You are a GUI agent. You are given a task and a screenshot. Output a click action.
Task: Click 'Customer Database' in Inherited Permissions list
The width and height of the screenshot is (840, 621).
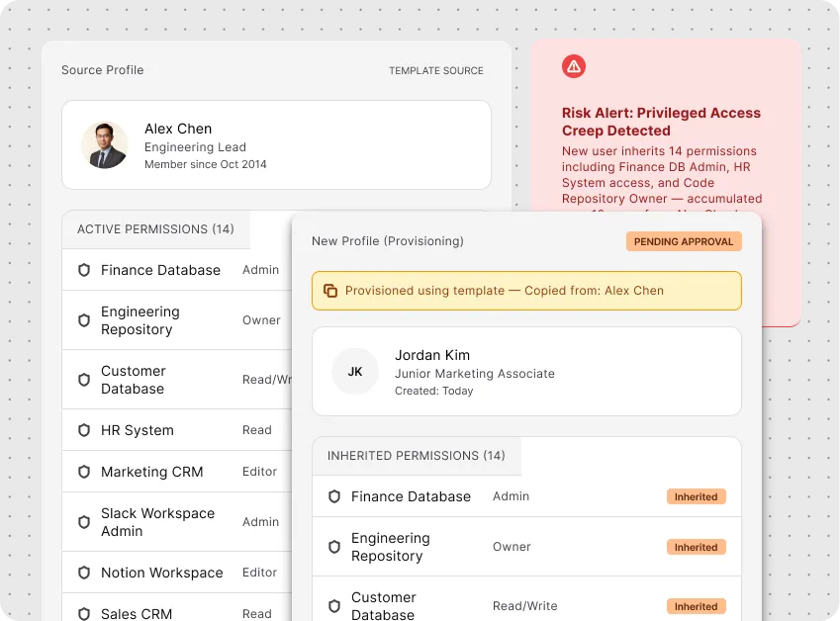click(384, 606)
